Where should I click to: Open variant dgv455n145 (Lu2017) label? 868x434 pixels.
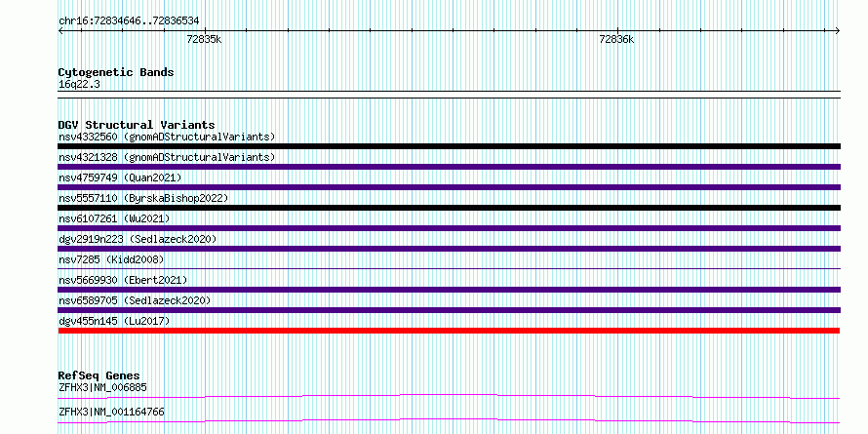coord(114,321)
